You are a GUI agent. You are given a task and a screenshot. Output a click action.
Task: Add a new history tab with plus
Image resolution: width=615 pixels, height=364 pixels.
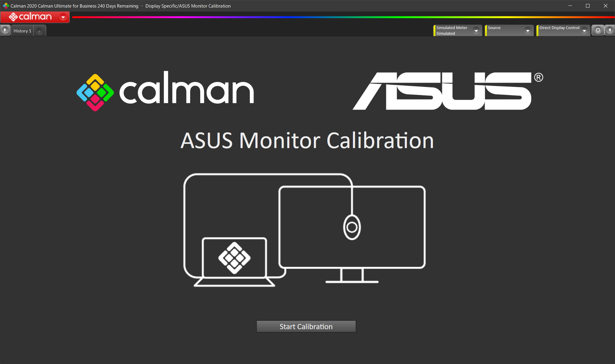[39, 31]
